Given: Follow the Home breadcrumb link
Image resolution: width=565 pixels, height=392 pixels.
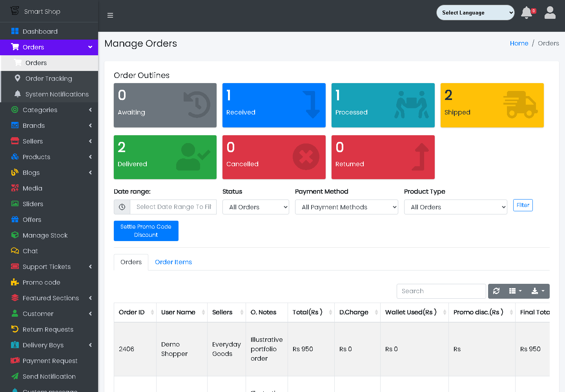Looking at the screenshot, I should click(519, 43).
